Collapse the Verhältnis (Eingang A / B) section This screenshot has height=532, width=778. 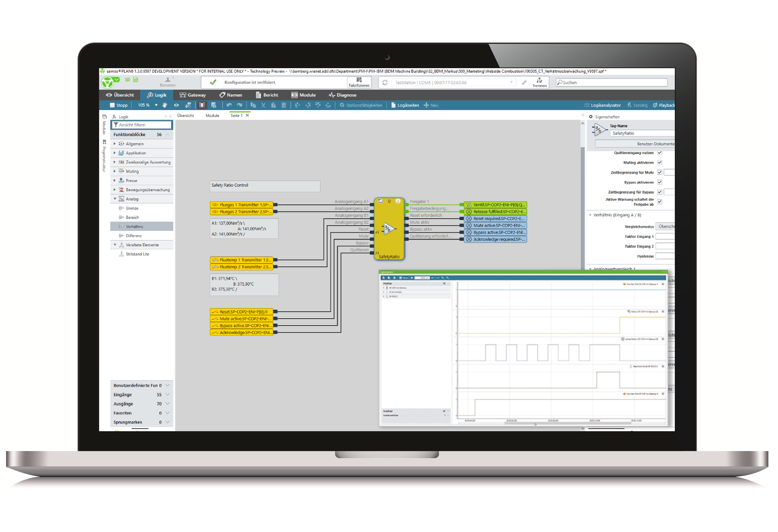590,215
